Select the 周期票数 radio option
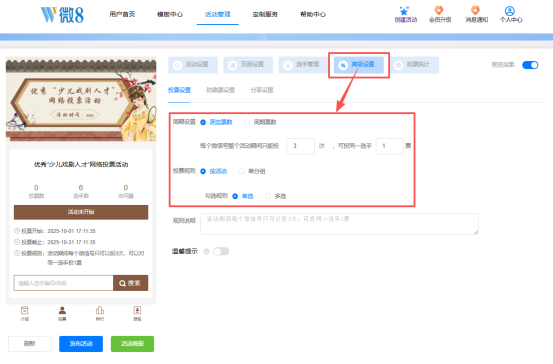Screen dimensions: 553x364 click(x=247, y=122)
